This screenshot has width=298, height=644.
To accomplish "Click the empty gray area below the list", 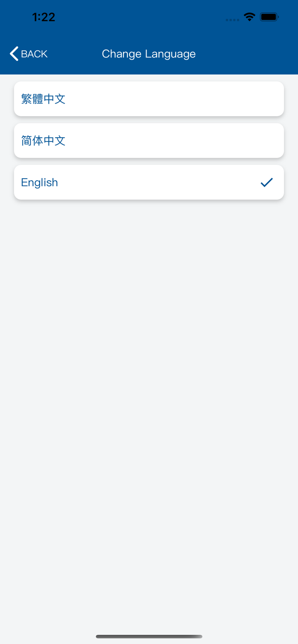I will point(149,372).
